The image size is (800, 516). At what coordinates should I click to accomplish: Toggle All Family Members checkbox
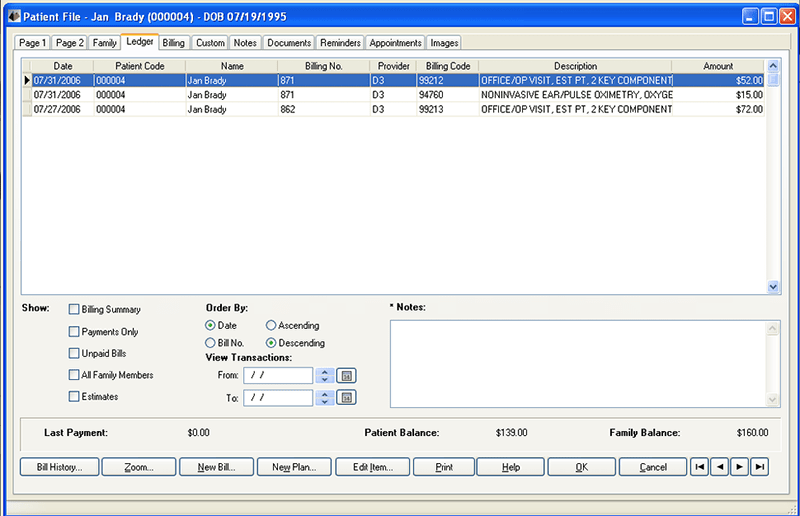pyautogui.click(x=73, y=375)
